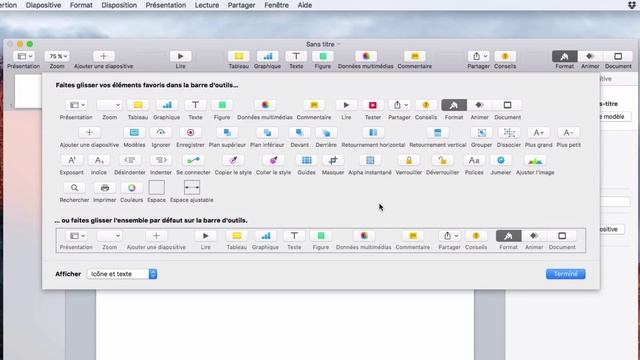Select the Couleurs color wheel icon

click(131, 188)
